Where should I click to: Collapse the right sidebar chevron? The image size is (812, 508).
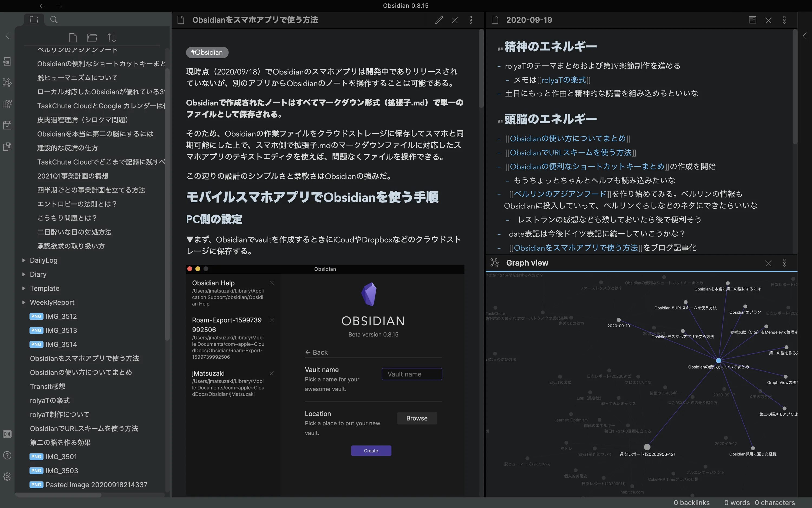tap(805, 36)
